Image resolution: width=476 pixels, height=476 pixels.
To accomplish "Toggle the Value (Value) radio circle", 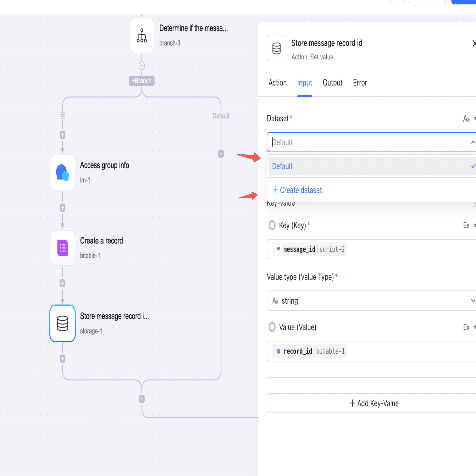I will tap(272, 327).
